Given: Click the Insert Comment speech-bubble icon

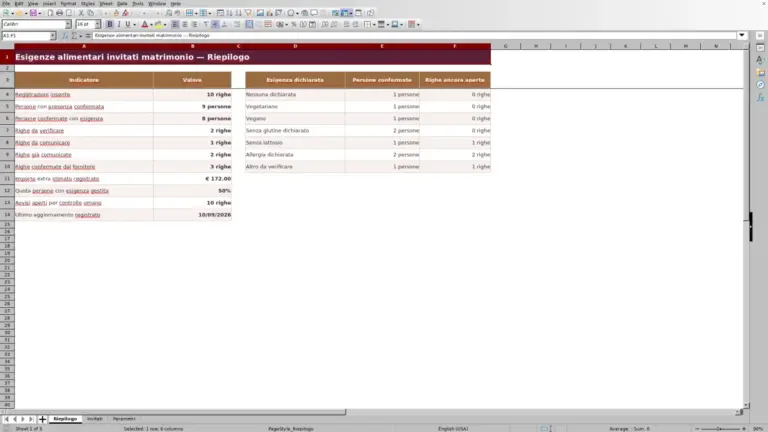Looking at the screenshot, I should (314, 13).
